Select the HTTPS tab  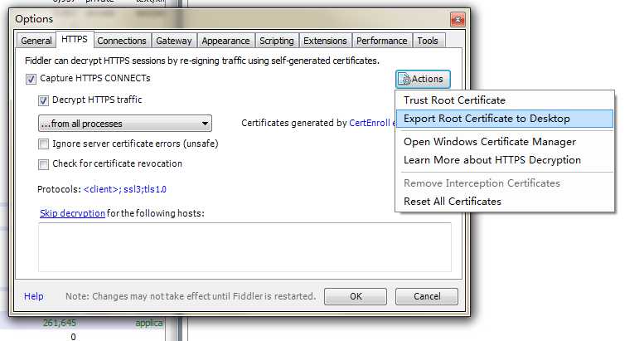pos(75,40)
